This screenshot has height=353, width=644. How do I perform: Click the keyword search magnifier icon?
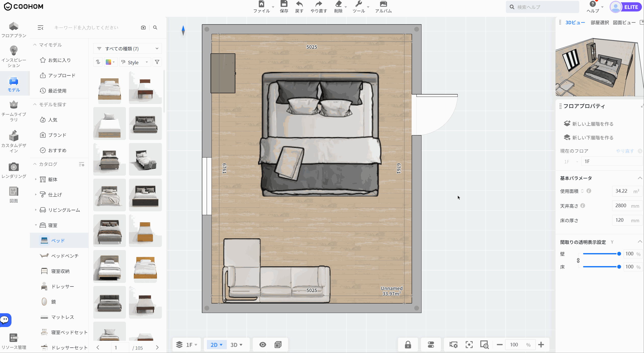click(155, 28)
